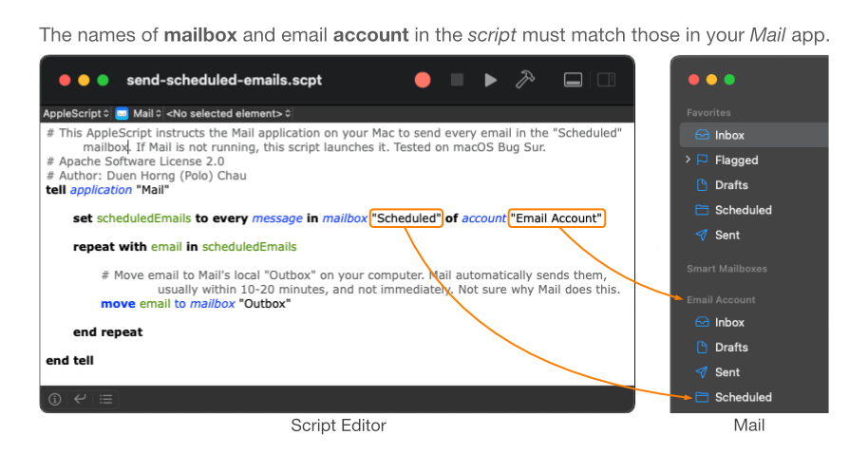Click the Email Account section header

pyautogui.click(x=721, y=300)
